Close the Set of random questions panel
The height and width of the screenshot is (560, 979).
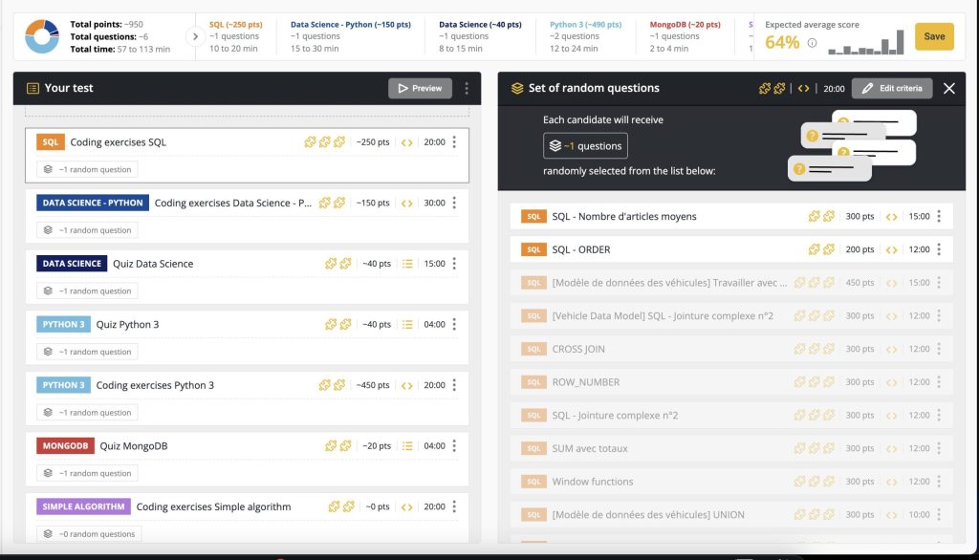949,89
